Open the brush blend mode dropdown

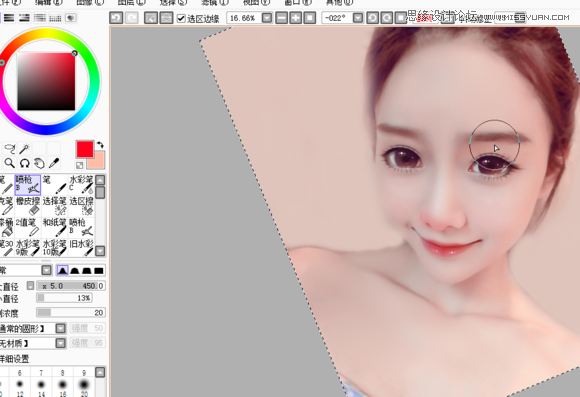click(46, 270)
